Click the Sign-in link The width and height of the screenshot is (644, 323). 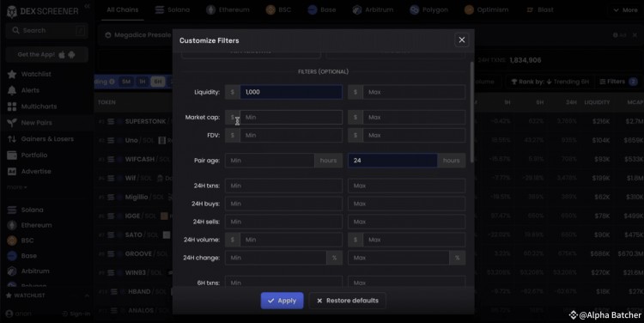pyautogui.click(x=76, y=314)
